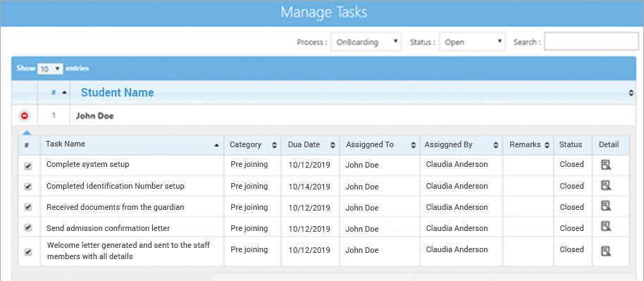Click the Assiggned By column header
The width and height of the screenshot is (644, 281).
(x=449, y=144)
